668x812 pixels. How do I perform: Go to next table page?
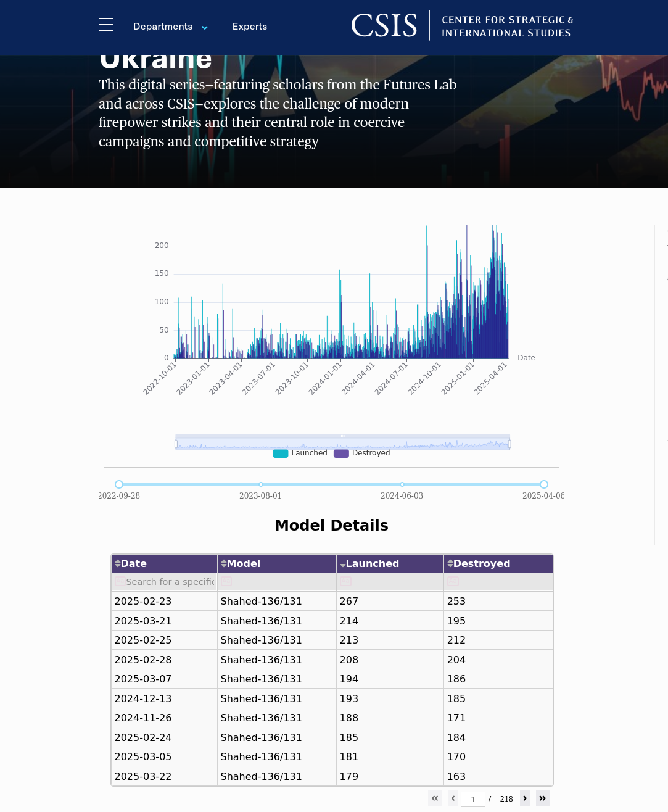coord(525,798)
